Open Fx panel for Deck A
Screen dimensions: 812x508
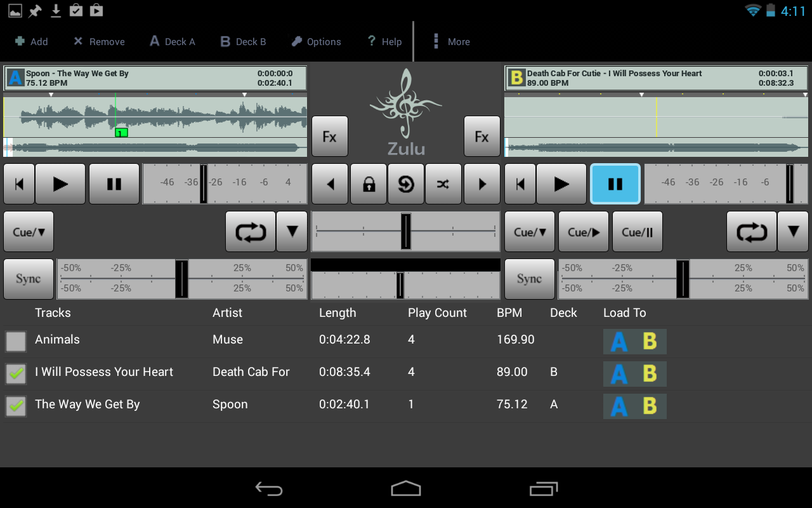click(x=330, y=137)
